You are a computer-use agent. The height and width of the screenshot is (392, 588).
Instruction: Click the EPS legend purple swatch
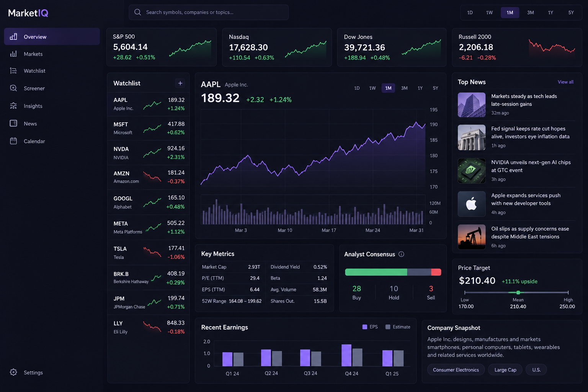[365, 327]
